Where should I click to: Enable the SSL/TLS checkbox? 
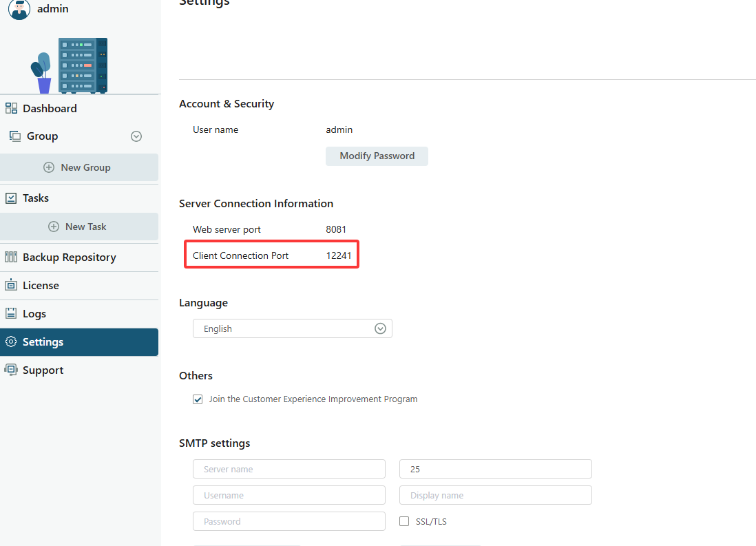(405, 521)
